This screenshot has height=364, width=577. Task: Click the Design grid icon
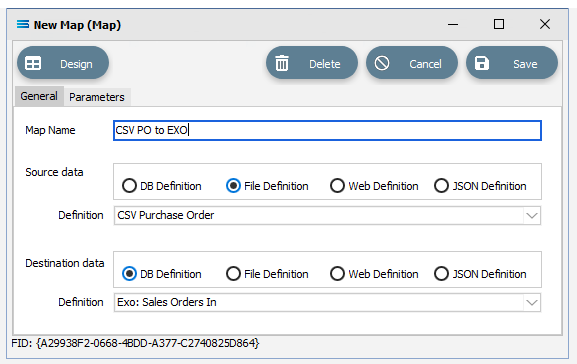pyautogui.click(x=33, y=63)
